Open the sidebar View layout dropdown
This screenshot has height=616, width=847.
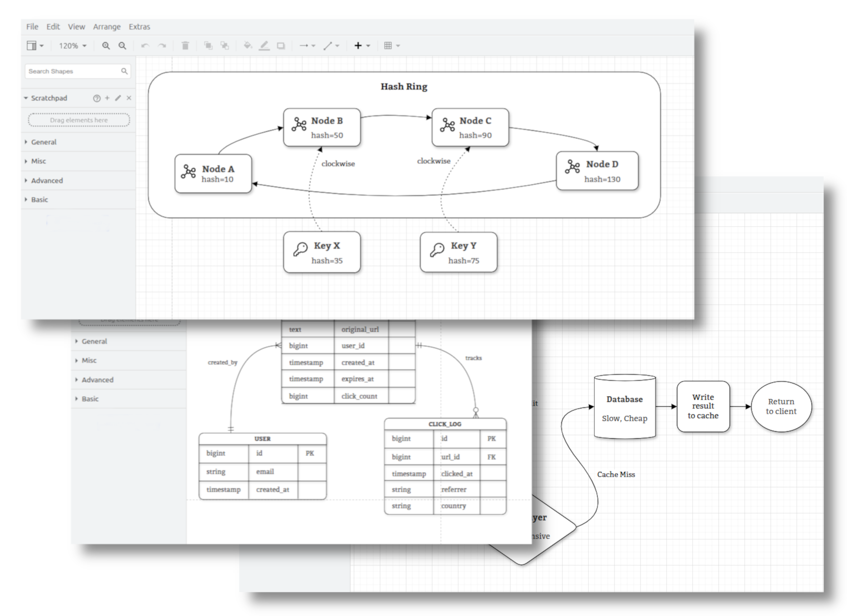35,46
